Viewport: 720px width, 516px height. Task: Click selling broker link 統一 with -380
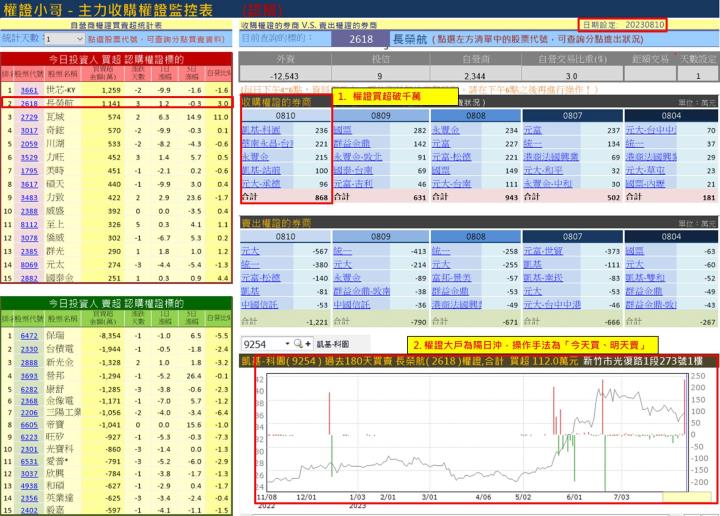click(250, 264)
